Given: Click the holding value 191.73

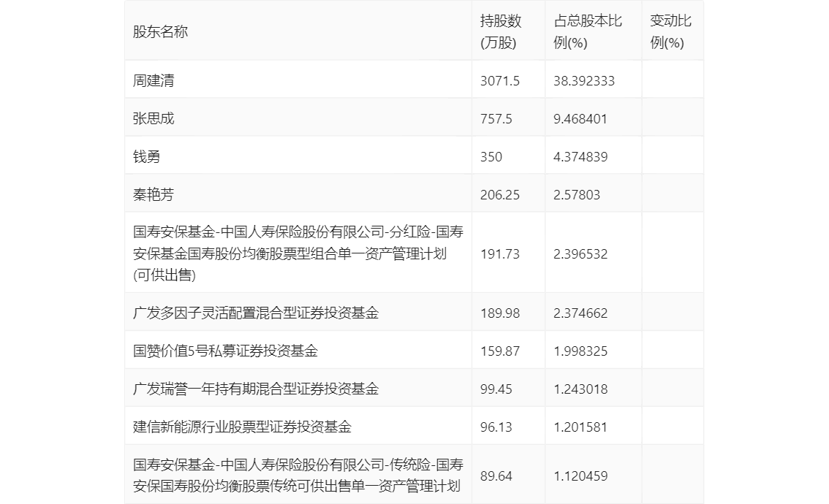Looking at the screenshot, I should pos(499,254).
